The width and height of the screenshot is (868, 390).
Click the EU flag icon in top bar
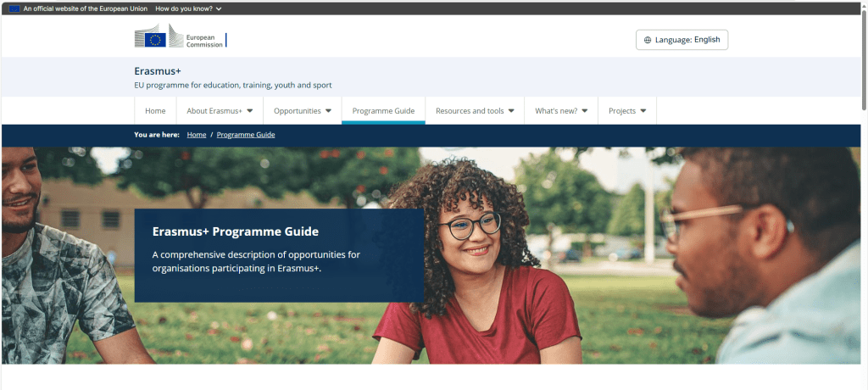(14, 8)
